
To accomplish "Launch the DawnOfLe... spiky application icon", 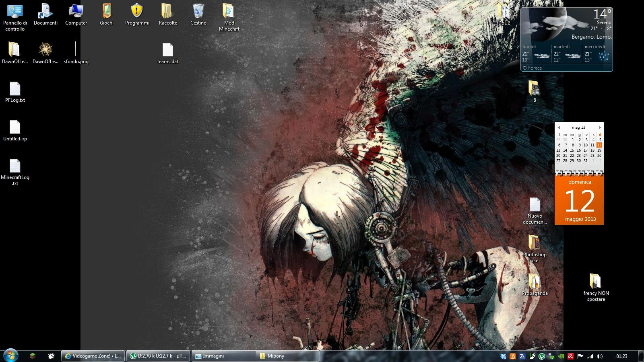I will (x=45, y=53).
